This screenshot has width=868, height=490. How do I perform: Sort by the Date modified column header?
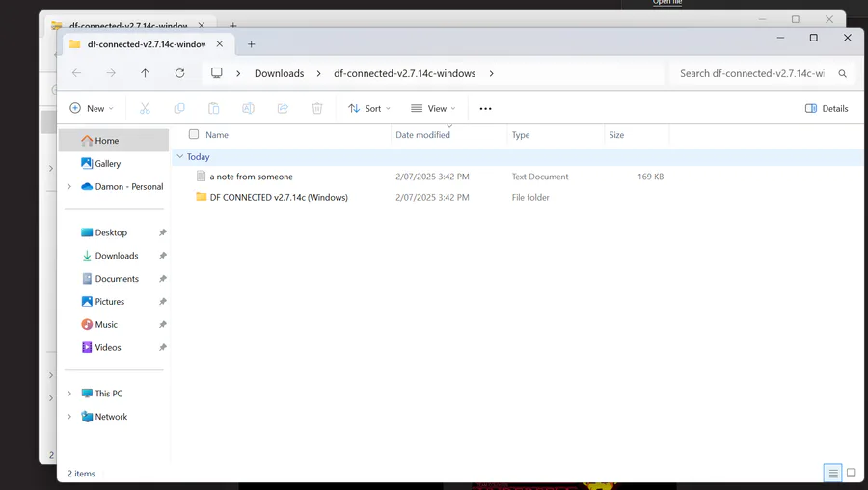pos(423,134)
